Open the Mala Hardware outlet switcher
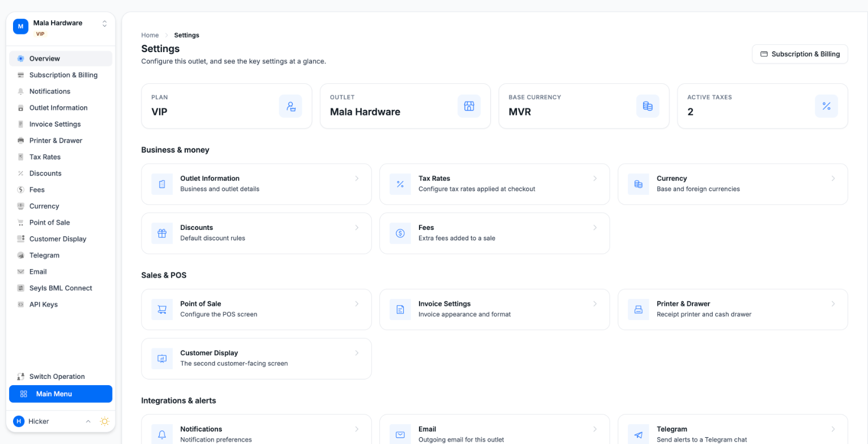 (x=104, y=24)
